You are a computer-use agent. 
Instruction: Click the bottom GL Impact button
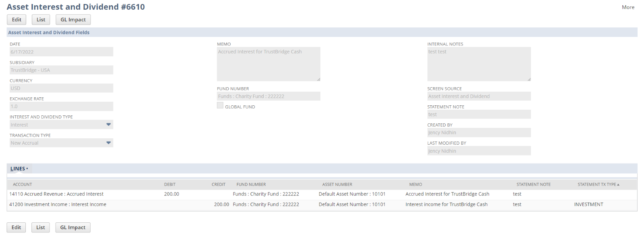(x=73, y=228)
